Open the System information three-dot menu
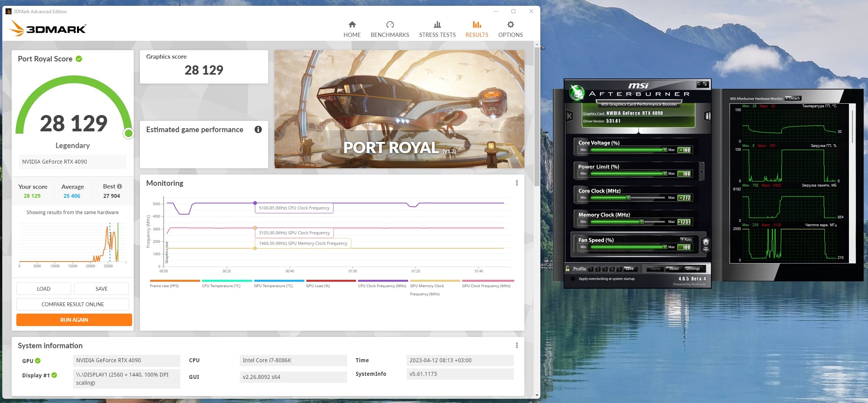 (517, 345)
